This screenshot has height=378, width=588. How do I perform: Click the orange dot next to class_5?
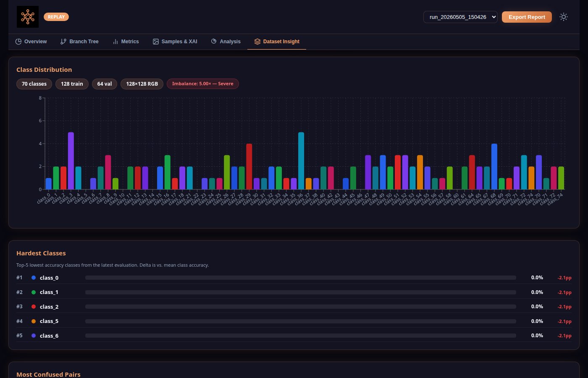tap(34, 321)
